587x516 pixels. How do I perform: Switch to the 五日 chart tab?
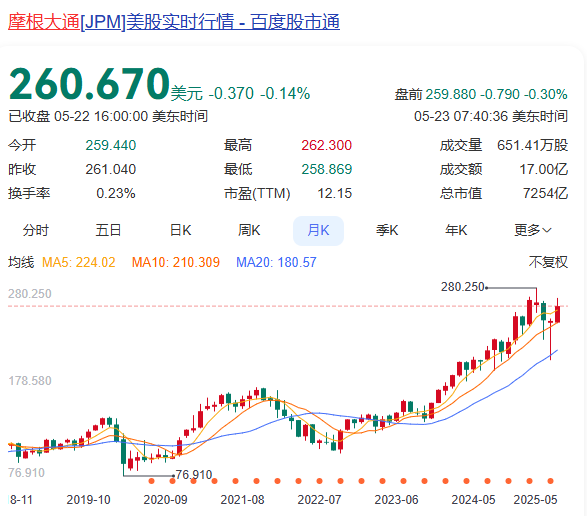click(108, 230)
